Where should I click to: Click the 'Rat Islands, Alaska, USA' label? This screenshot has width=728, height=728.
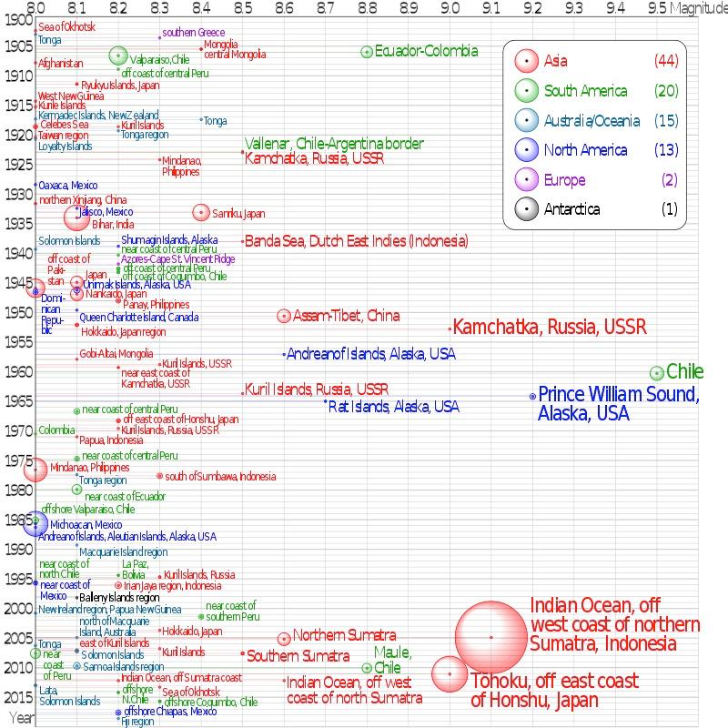point(394,407)
